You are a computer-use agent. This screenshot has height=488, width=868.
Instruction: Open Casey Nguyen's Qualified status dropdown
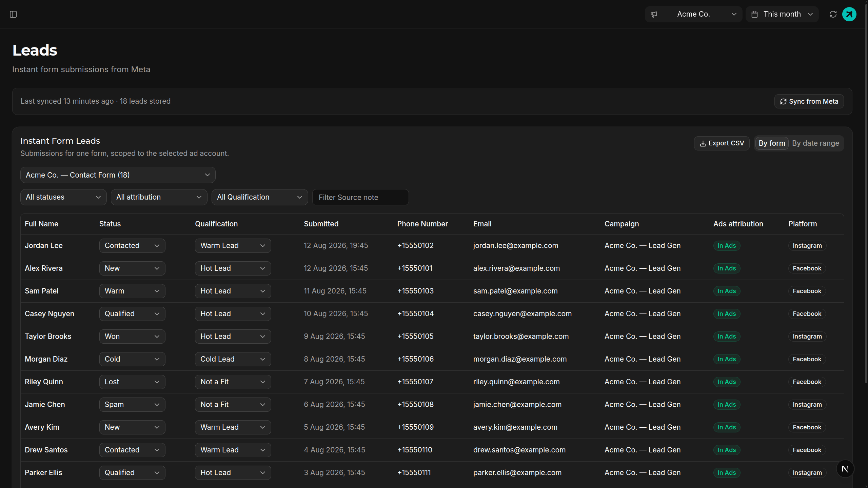(132, 314)
